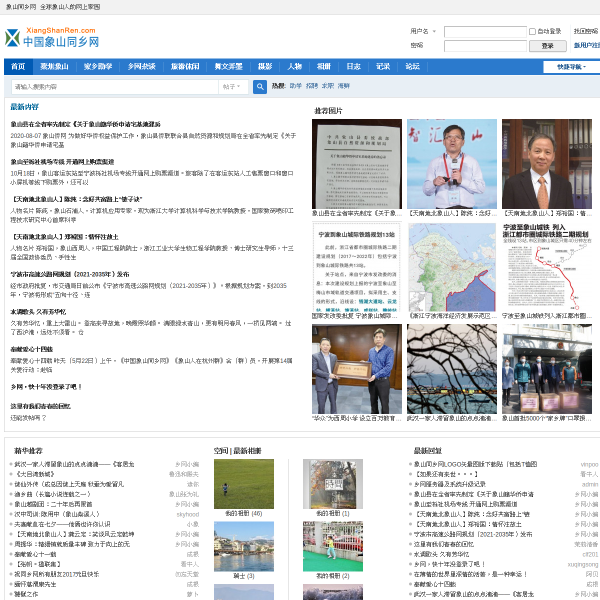The height and width of the screenshot is (600, 600).
Task: Focus the password input field
Action: [x=485, y=46]
